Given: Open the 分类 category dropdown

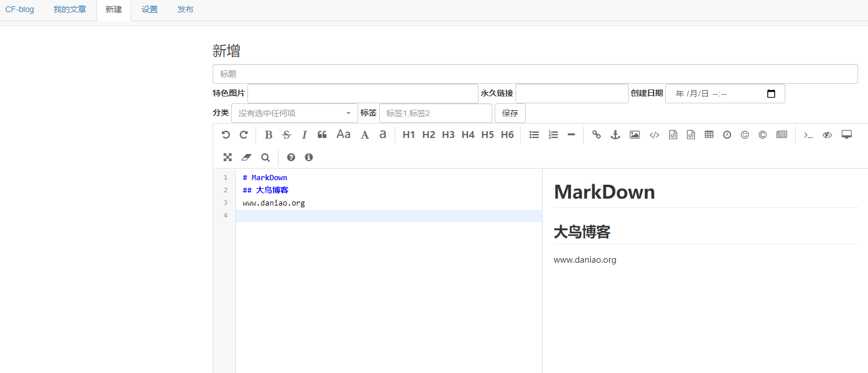Looking at the screenshot, I should 295,113.
